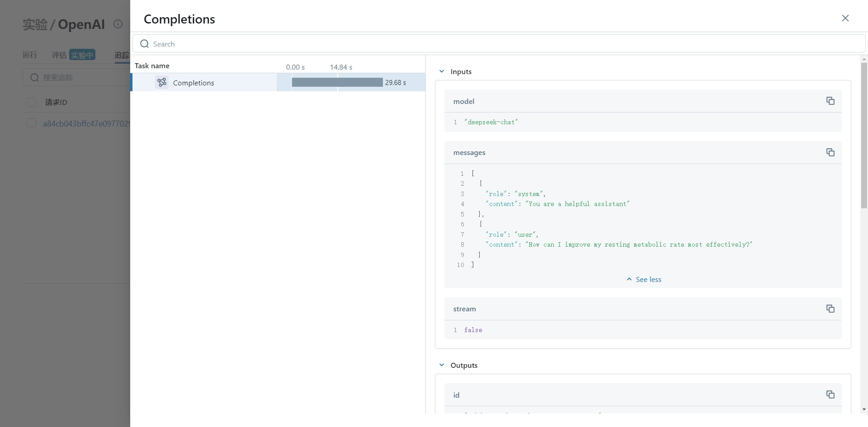Screen dimensions: 868x427
Task: Click the 请求ID column header
Action: tap(56, 102)
